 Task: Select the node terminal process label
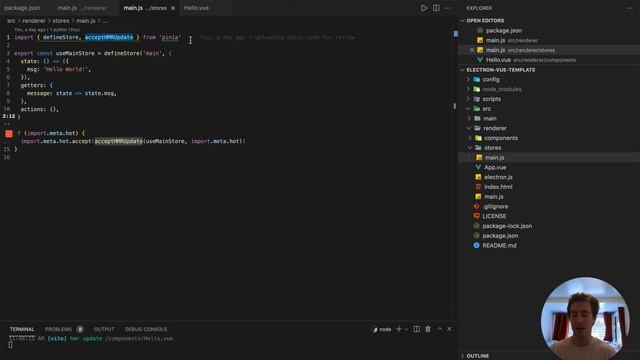[382, 329]
